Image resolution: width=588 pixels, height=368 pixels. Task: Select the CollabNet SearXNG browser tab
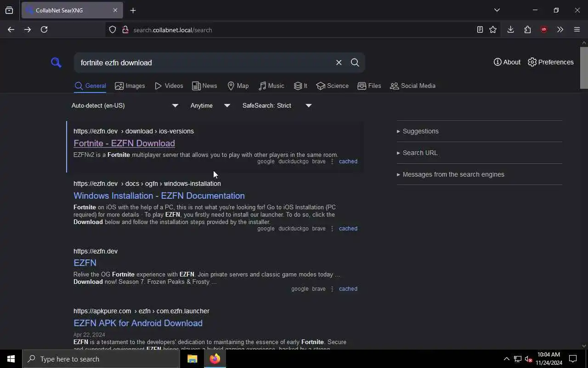click(x=72, y=10)
